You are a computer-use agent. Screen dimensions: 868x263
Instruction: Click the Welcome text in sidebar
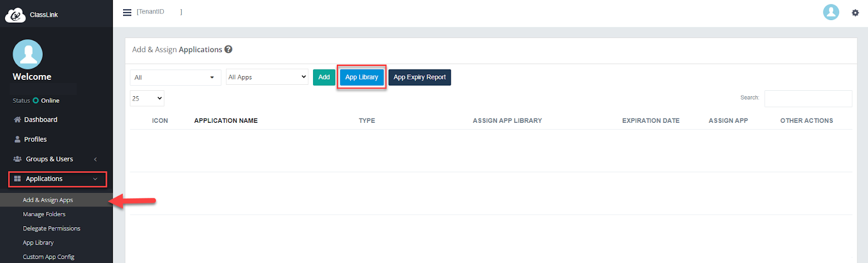(x=32, y=77)
